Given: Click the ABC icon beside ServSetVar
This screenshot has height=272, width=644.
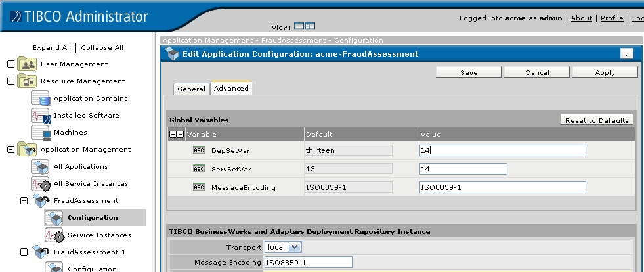Looking at the screenshot, I should (x=199, y=169).
